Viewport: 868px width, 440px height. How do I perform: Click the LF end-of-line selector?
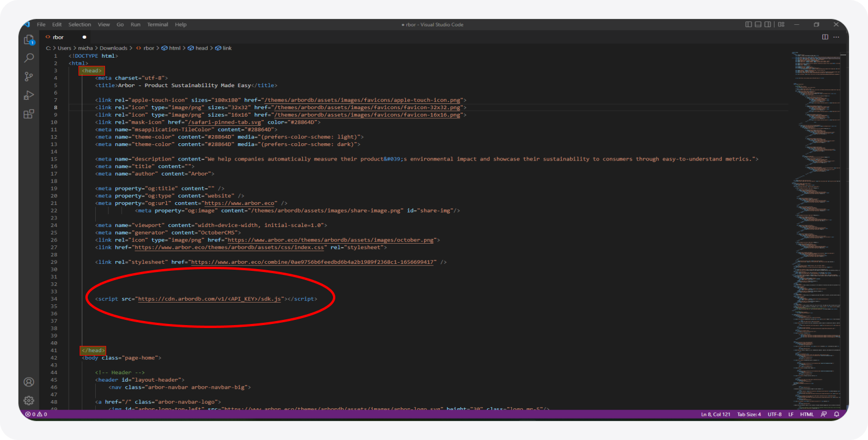791,414
